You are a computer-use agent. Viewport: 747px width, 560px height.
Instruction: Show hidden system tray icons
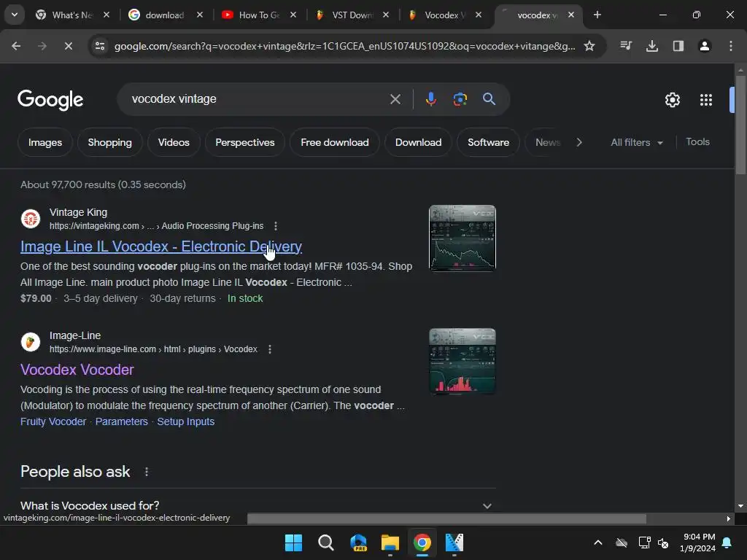point(598,542)
